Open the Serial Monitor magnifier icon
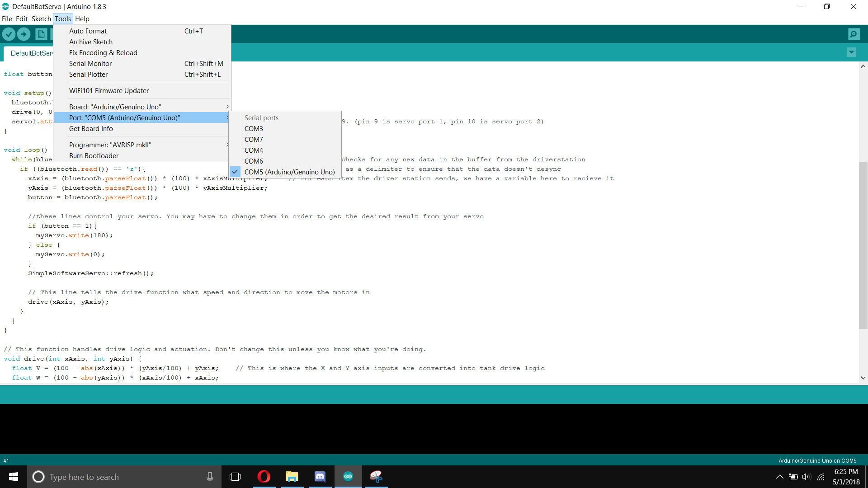The height and width of the screenshot is (488, 868). [854, 34]
